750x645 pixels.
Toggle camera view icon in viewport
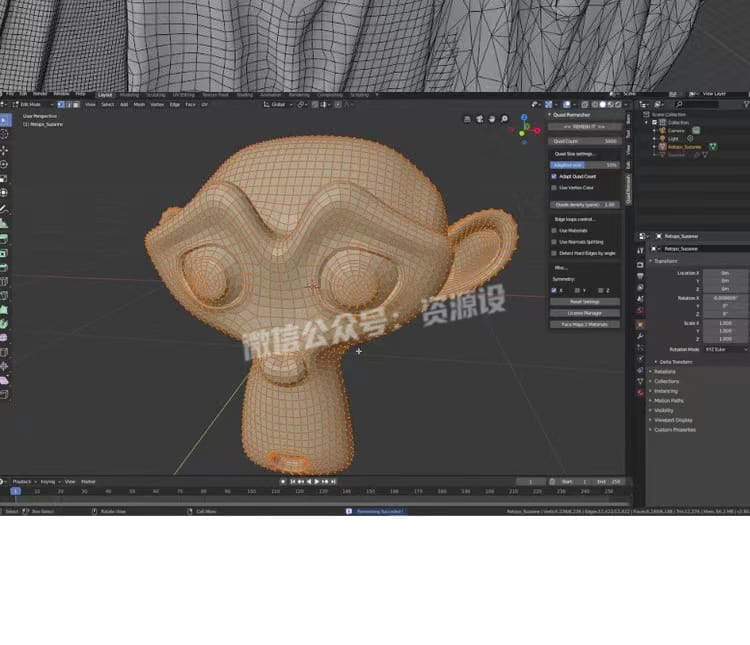(x=479, y=119)
